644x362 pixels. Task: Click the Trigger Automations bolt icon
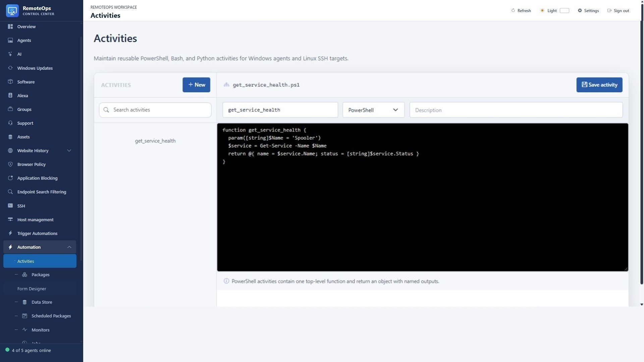coord(10,233)
